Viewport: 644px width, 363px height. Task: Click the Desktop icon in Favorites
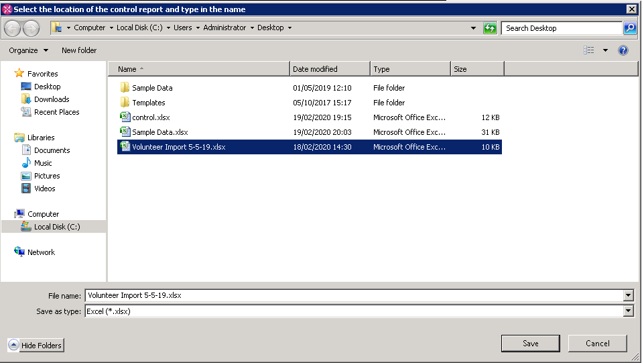pyautogui.click(x=26, y=87)
